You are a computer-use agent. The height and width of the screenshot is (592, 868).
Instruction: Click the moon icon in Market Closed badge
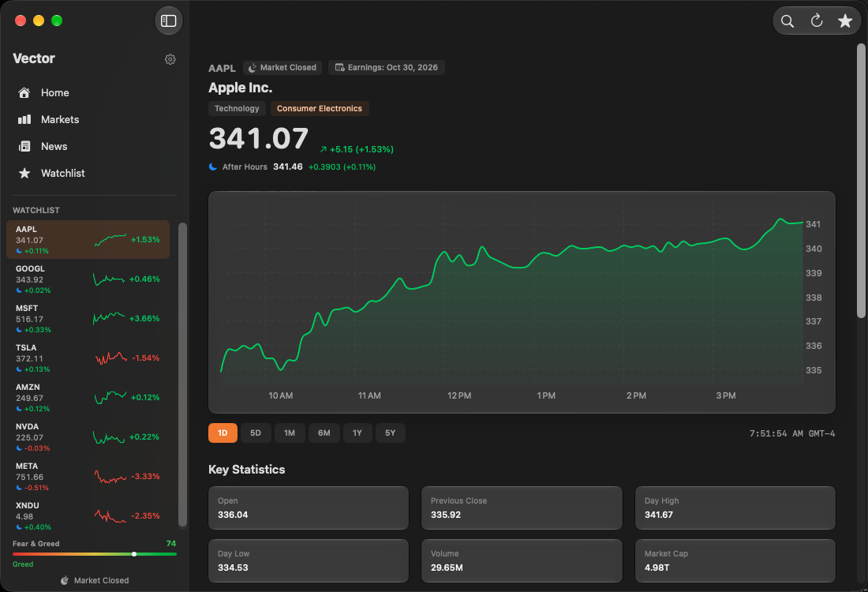253,68
